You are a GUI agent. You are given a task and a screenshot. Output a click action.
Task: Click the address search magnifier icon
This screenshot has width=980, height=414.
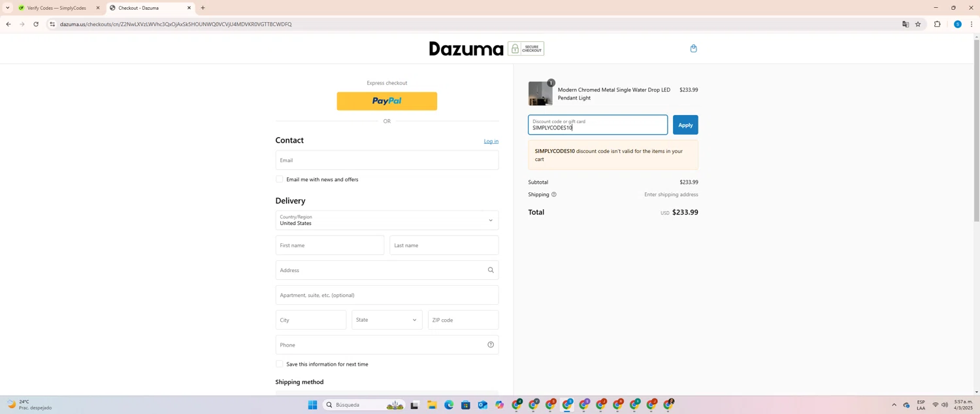(491, 270)
